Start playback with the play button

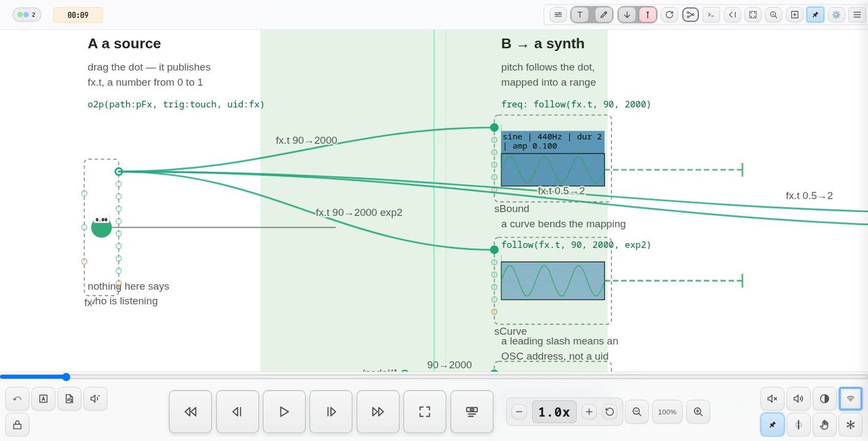click(284, 412)
